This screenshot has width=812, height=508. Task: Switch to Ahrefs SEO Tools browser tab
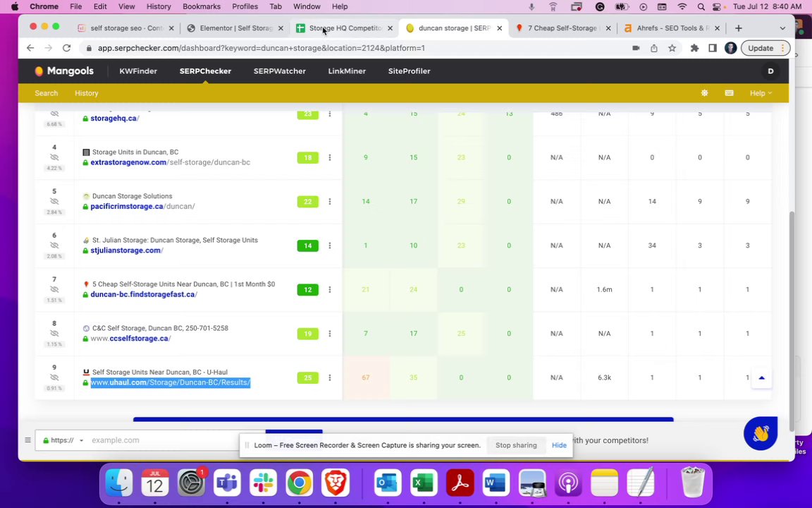671,28
